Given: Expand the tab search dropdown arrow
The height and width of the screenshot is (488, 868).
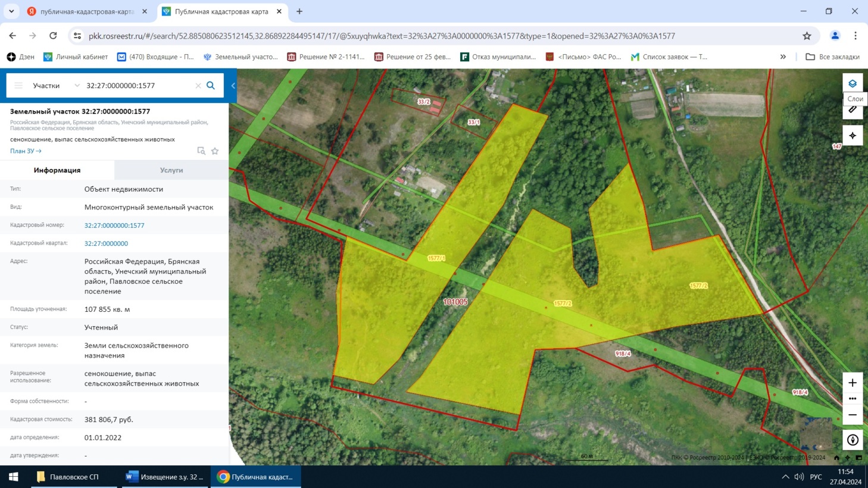Looking at the screenshot, I should (11, 11).
